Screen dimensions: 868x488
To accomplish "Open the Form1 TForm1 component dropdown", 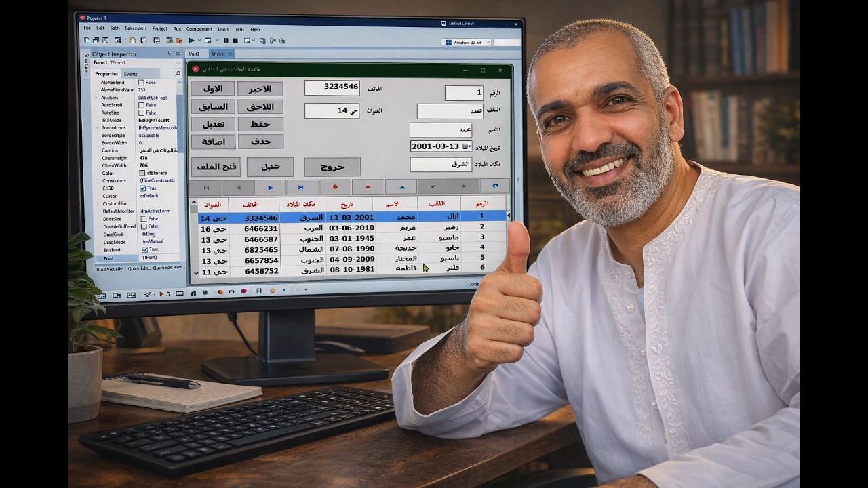I will point(179,62).
